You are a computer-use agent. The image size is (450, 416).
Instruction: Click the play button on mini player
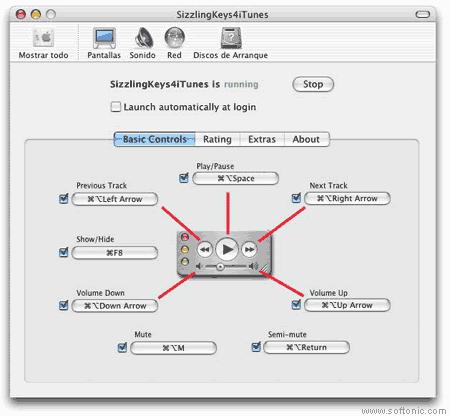227,249
